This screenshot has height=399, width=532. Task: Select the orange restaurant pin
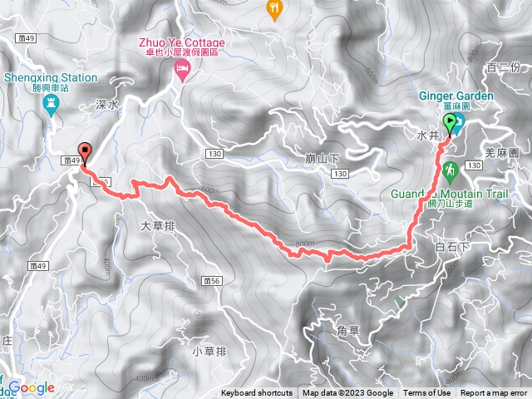(274, 10)
